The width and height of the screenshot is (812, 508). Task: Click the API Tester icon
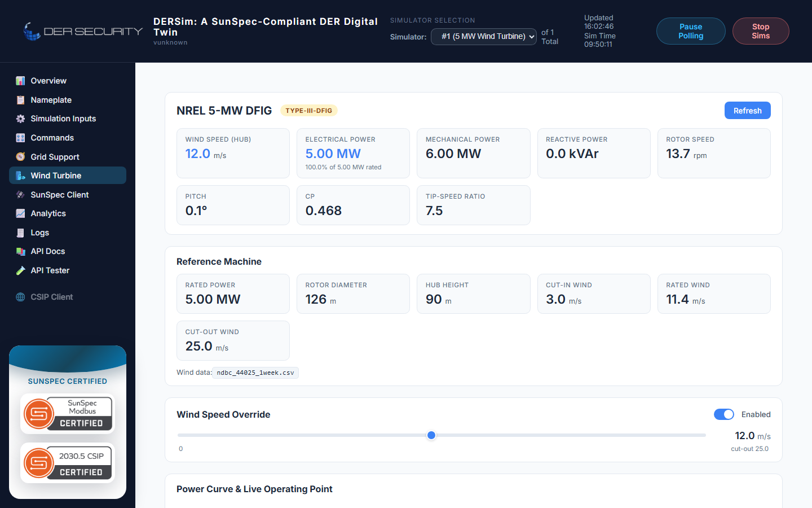(20, 270)
